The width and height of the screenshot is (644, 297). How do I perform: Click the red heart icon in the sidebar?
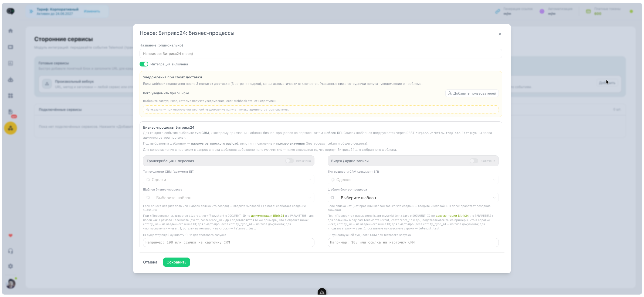coord(11,235)
